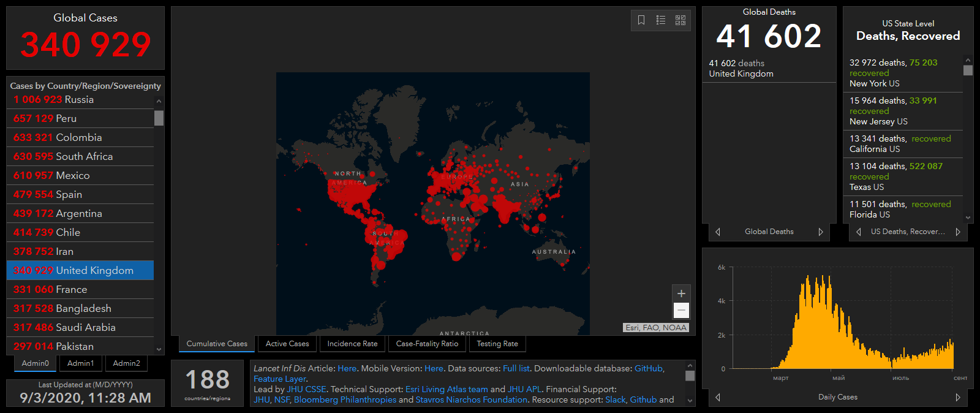Show previous chart left of Daily Cases
Viewport: 980px width, 413px height.
tap(718, 397)
